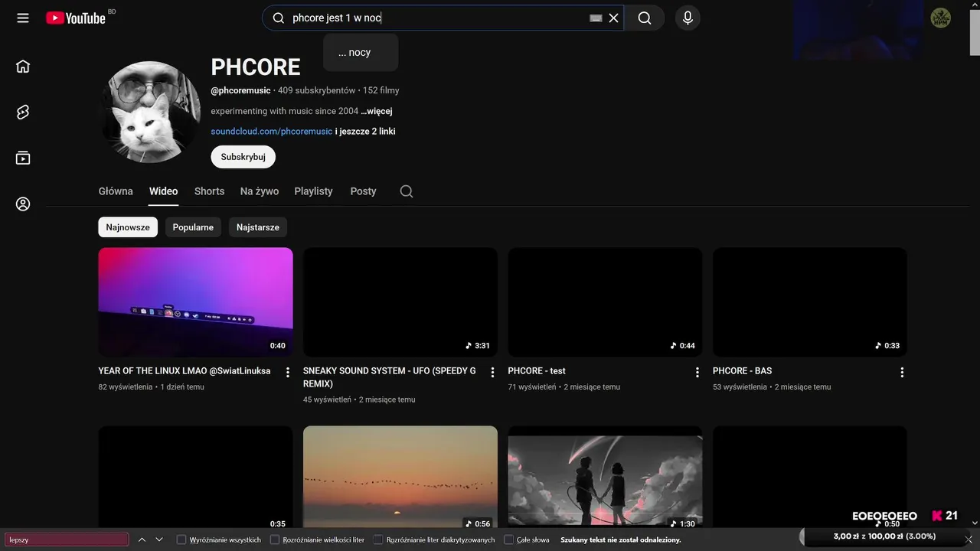Click the page vertical scrollbar down arrow
The width and height of the screenshot is (980, 551).
coord(974,523)
